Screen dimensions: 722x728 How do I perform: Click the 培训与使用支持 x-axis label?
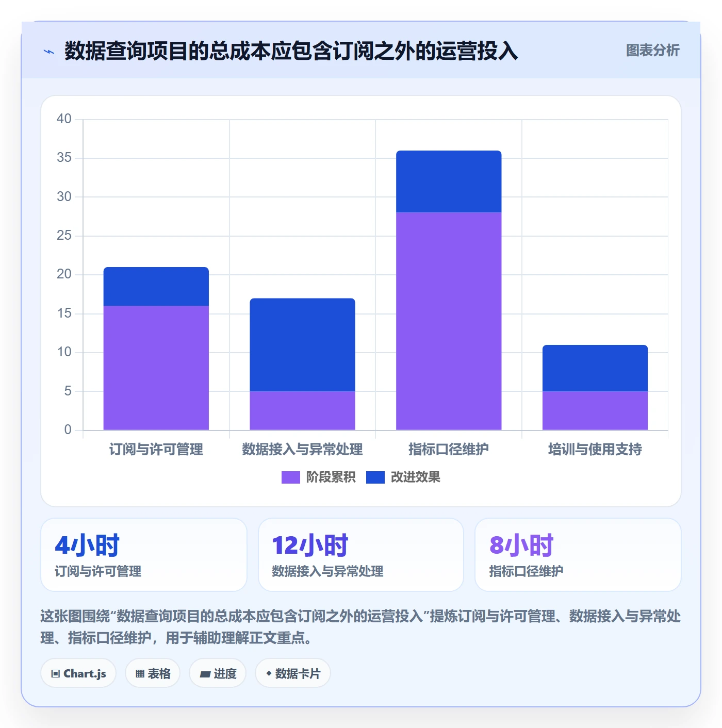(595, 450)
